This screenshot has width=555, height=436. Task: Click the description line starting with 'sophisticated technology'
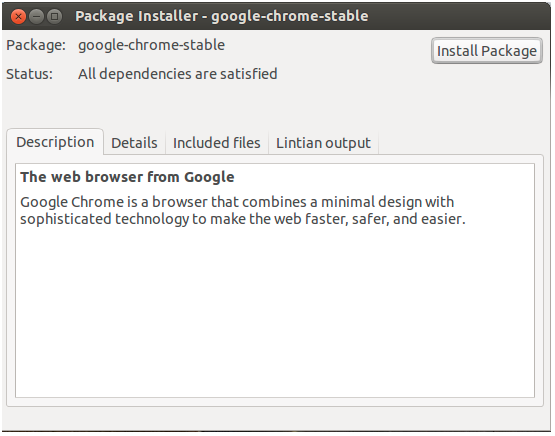coord(242,219)
